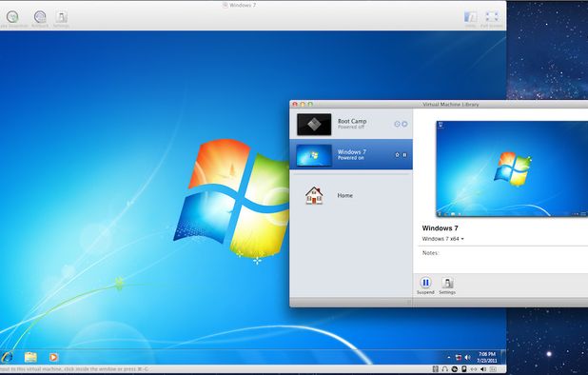Click the sound speaker icon in the VM status bar
588x375 pixels.
[483, 369]
